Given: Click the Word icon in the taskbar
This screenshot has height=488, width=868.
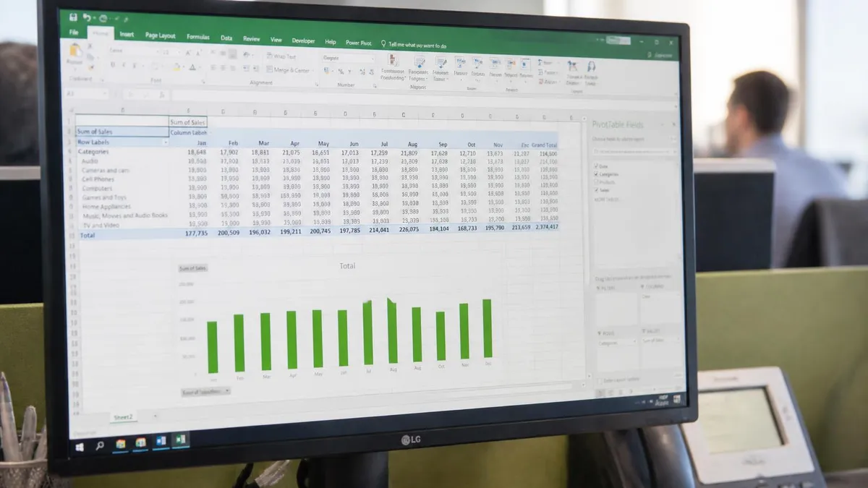Looking at the screenshot, I should pyautogui.click(x=161, y=441).
